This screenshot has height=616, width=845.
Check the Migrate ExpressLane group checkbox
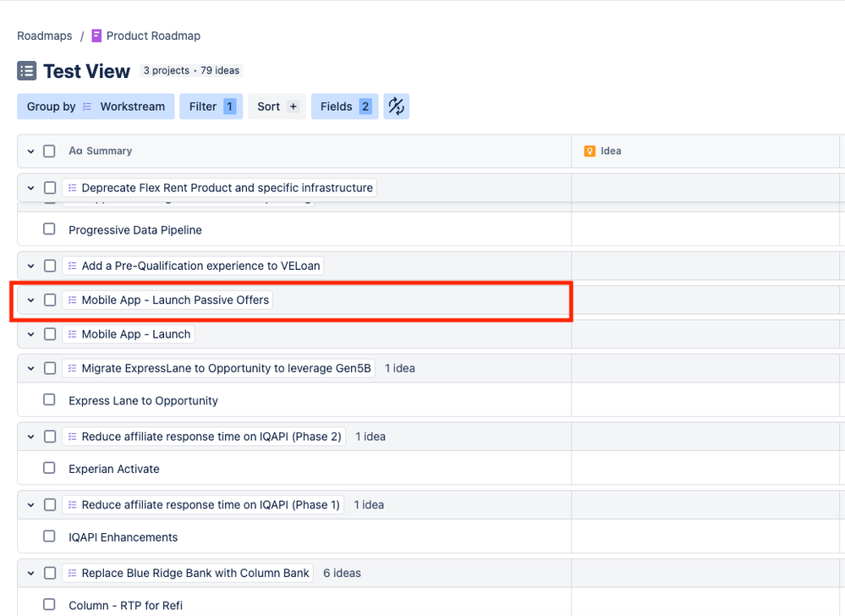tap(50, 368)
